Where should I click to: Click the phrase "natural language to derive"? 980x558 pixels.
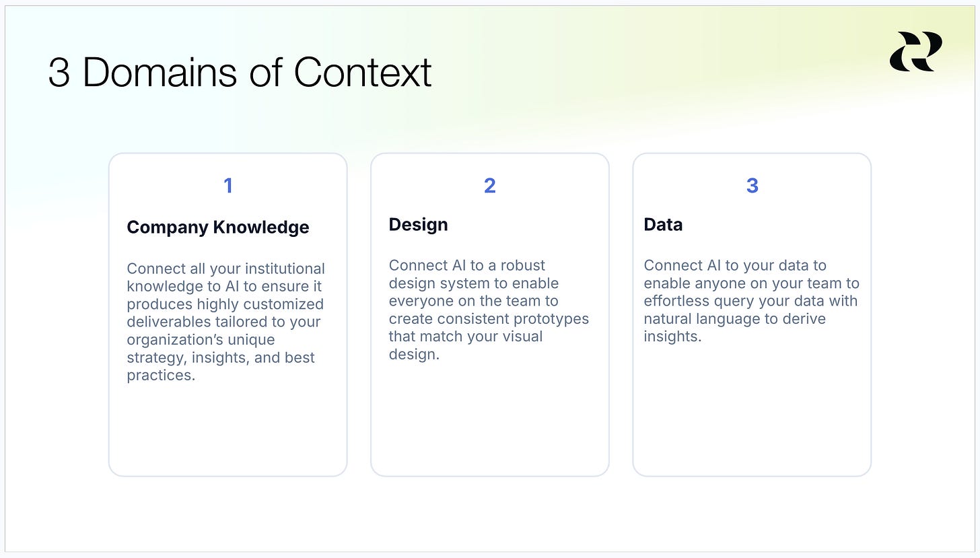tap(734, 319)
